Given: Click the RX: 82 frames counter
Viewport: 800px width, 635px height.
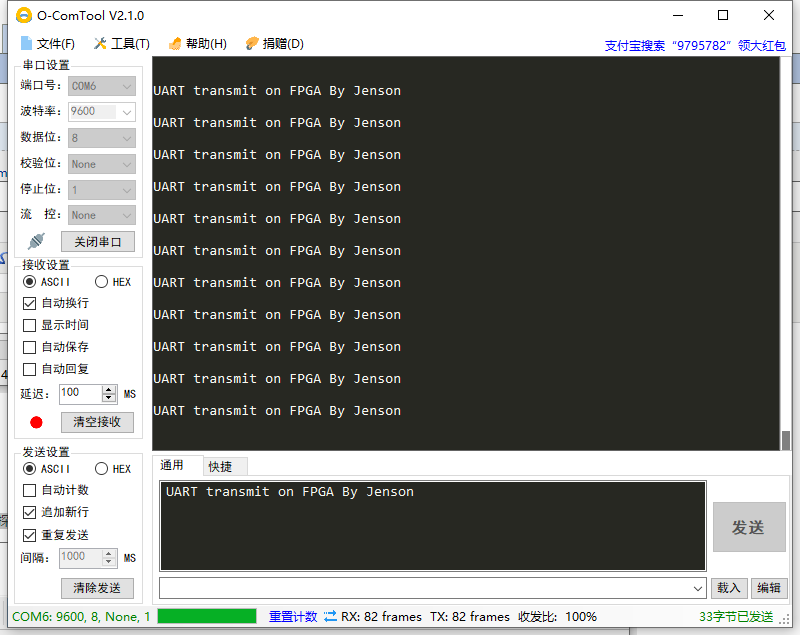Looking at the screenshot, I should tap(381, 617).
